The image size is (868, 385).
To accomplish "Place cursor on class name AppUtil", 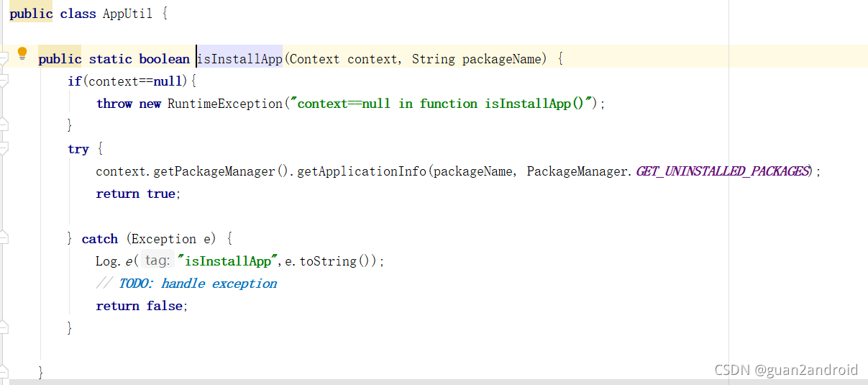I will click(x=128, y=14).
